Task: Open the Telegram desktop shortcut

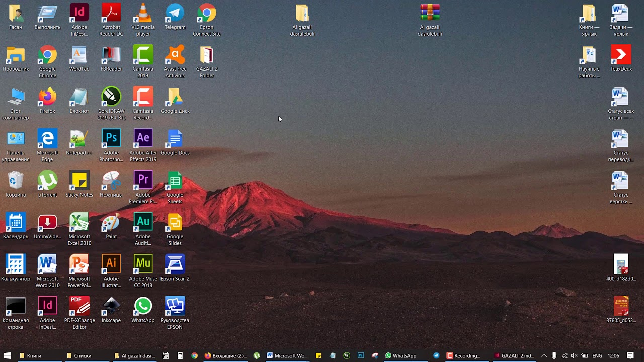Action: pos(175,17)
